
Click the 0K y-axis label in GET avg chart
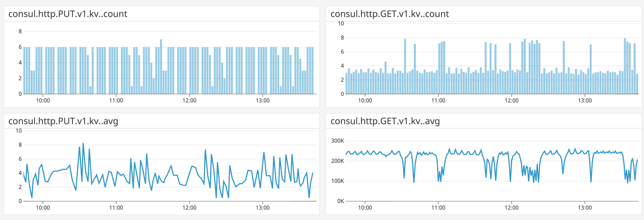(340, 201)
